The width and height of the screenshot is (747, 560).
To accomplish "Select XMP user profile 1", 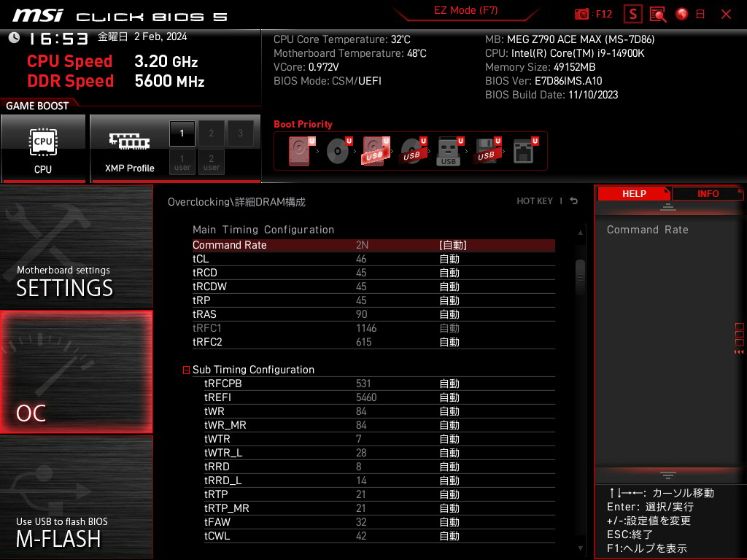I will 182,162.
